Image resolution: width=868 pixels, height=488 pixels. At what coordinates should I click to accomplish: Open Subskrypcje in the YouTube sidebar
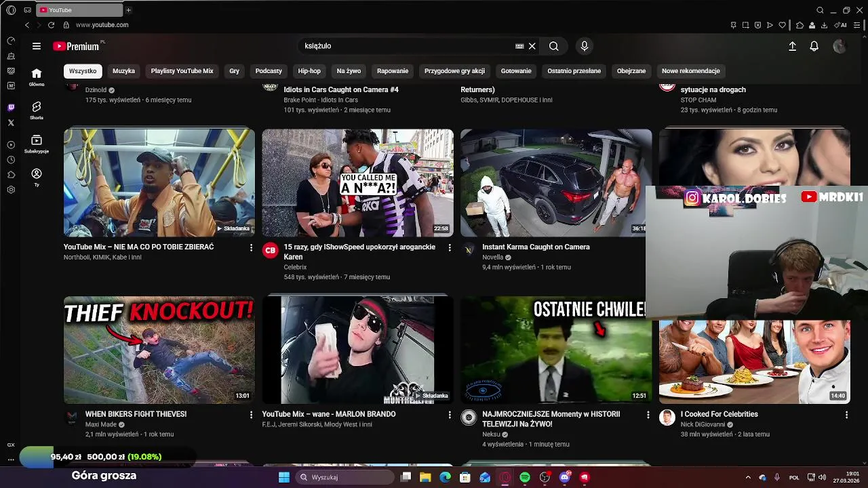pos(37,144)
